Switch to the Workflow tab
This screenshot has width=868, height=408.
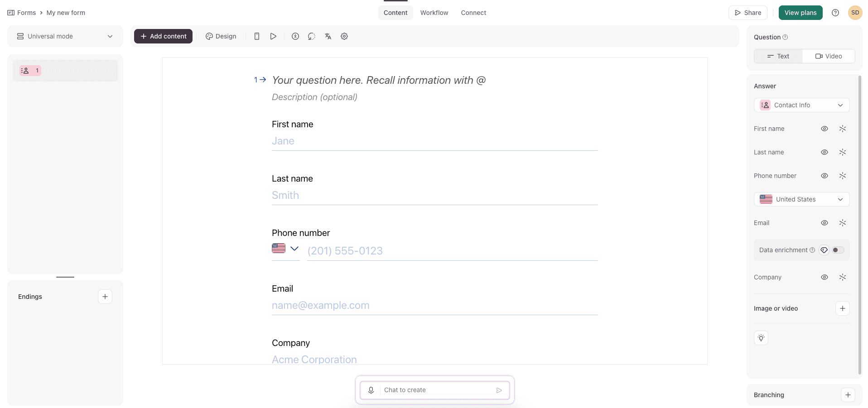(x=434, y=13)
